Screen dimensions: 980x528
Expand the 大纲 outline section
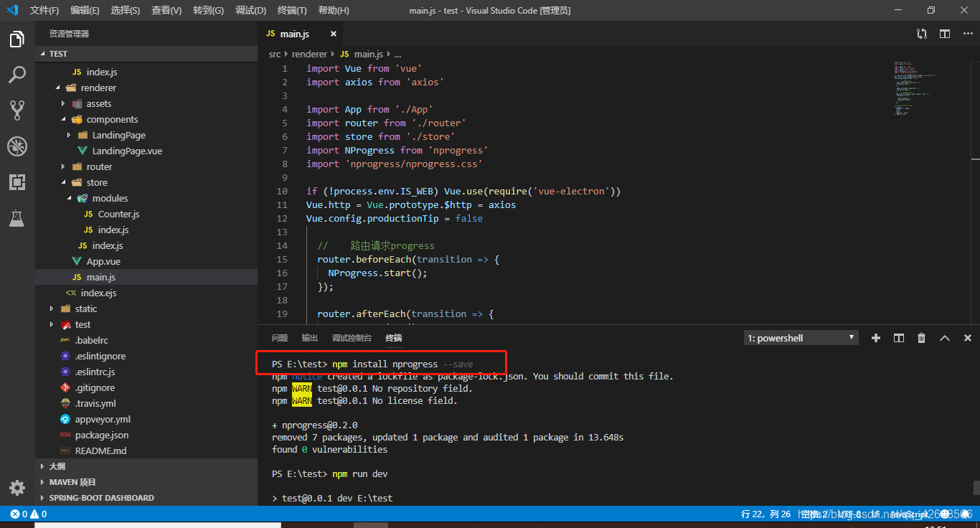click(x=146, y=466)
